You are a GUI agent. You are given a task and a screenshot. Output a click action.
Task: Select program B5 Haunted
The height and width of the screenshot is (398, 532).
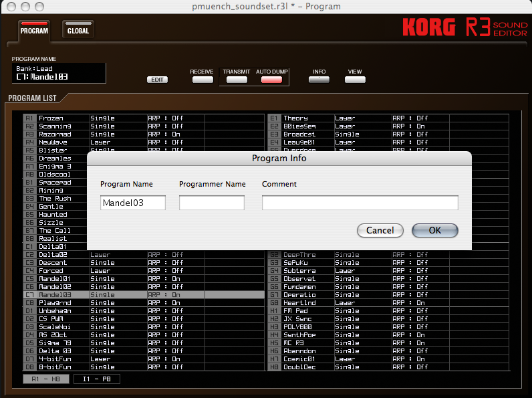55,215
